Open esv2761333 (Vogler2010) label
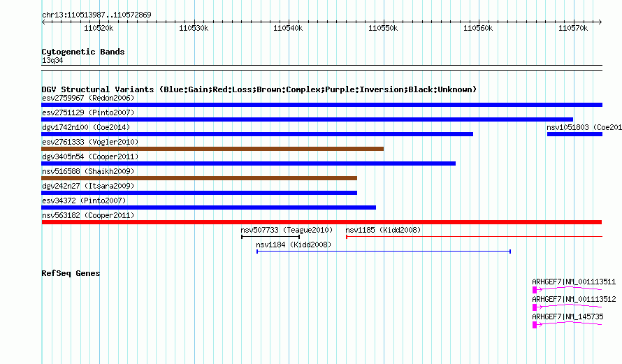The image size is (622, 364). click(90, 142)
